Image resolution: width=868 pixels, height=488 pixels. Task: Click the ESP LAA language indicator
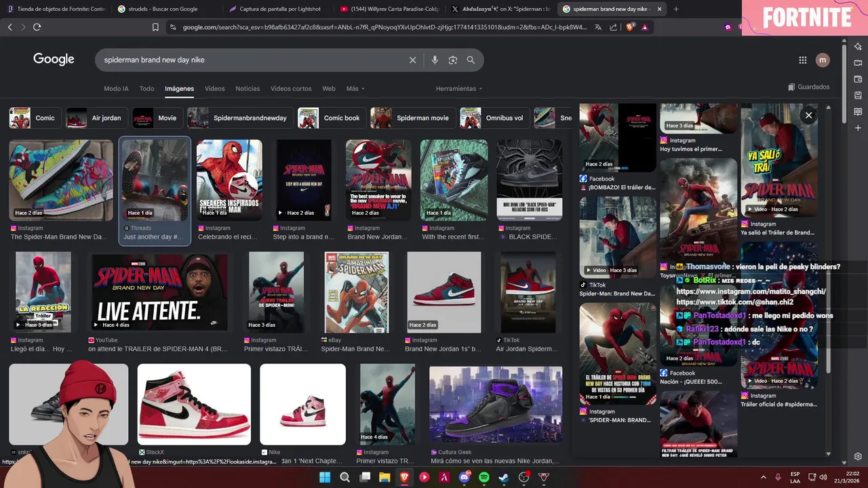tap(795, 477)
